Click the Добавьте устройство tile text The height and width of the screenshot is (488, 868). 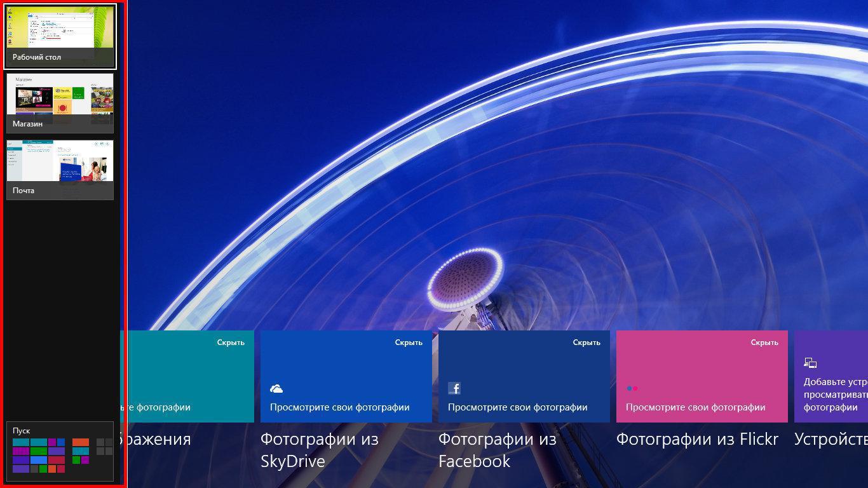836,395
